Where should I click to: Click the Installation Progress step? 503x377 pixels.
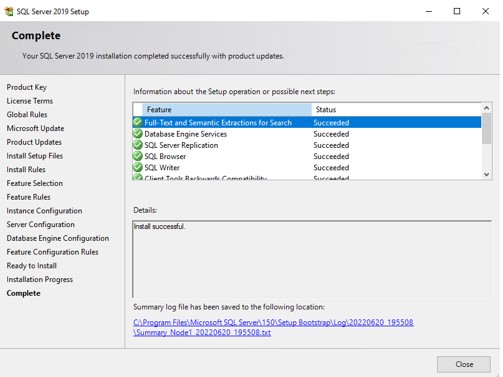(x=40, y=279)
